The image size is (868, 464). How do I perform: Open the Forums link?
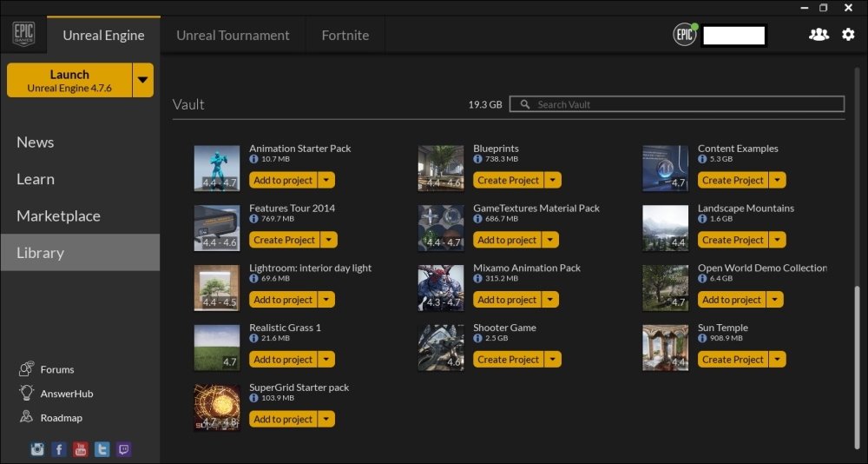57,369
